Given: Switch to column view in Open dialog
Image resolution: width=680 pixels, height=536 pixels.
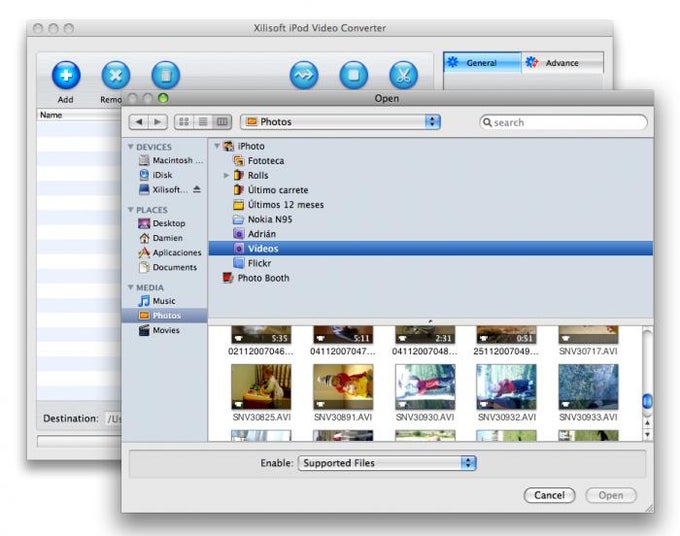Looking at the screenshot, I should point(222,122).
